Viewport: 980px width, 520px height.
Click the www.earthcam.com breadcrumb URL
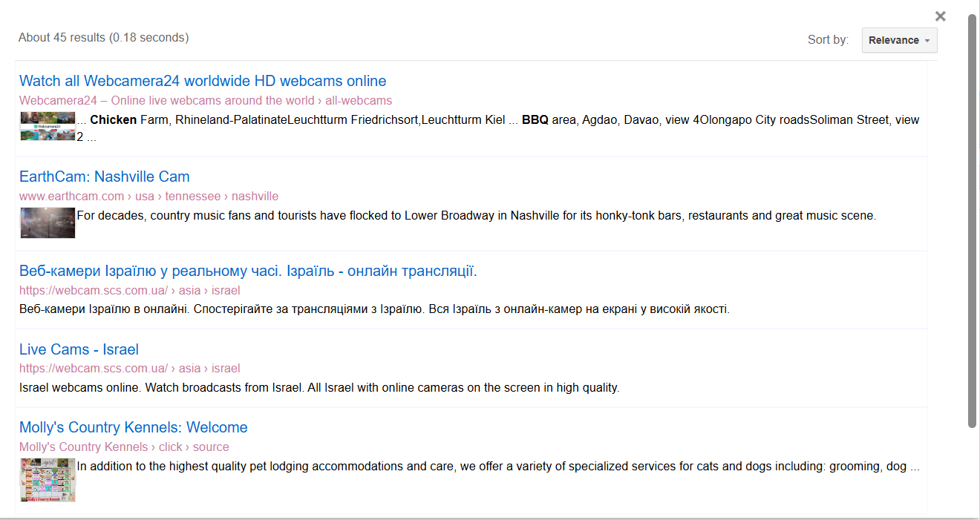coord(148,197)
